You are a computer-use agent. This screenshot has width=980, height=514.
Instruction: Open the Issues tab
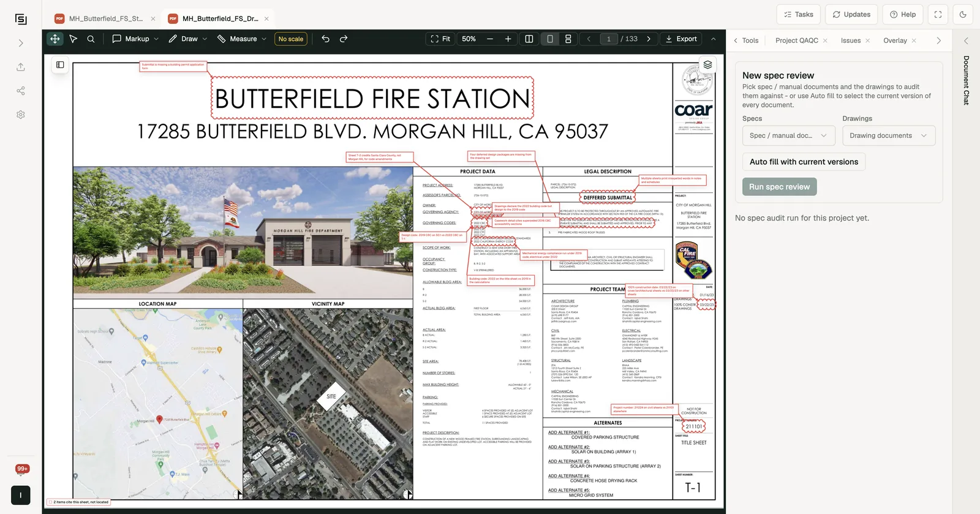pos(851,40)
